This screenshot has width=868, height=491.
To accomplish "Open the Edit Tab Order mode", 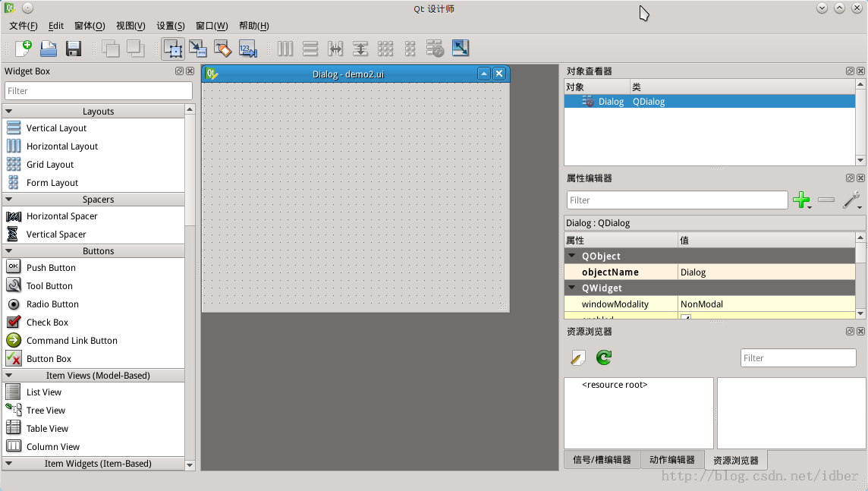I will [248, 49].
